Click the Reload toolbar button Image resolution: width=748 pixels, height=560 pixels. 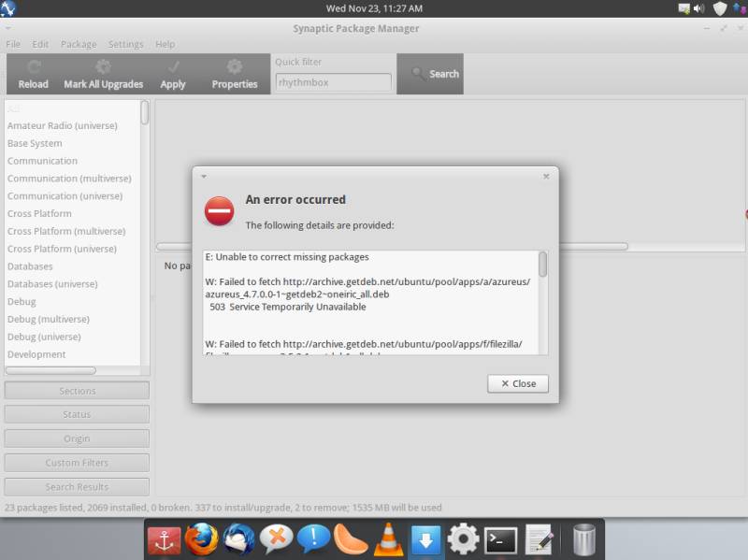tap(34, 75)
